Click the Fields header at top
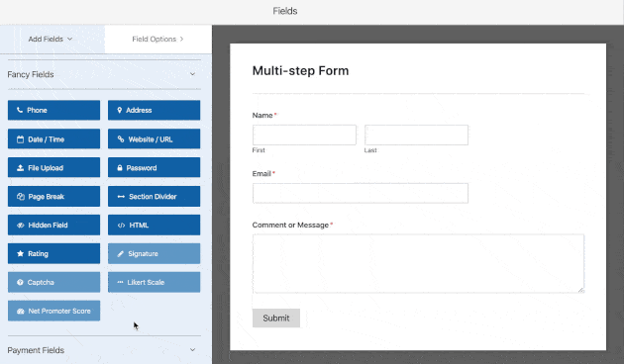The image size is (624, 364). pos(285,11)
